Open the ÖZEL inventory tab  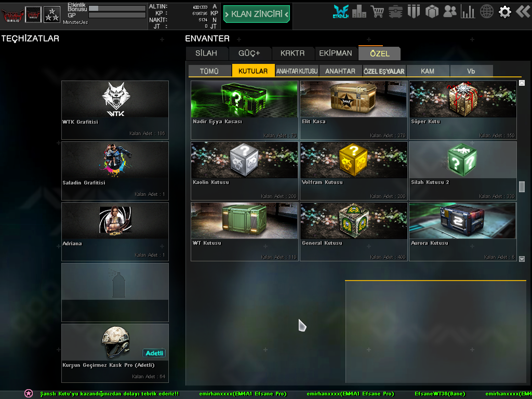pyautogui.click(x=380, y=54)
